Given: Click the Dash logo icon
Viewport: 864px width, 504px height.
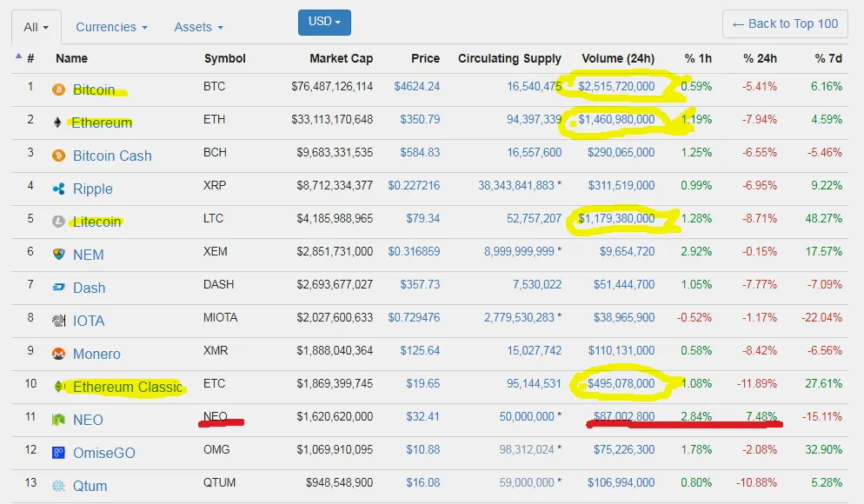Looking at the screenshot, I should click(58, 288).
